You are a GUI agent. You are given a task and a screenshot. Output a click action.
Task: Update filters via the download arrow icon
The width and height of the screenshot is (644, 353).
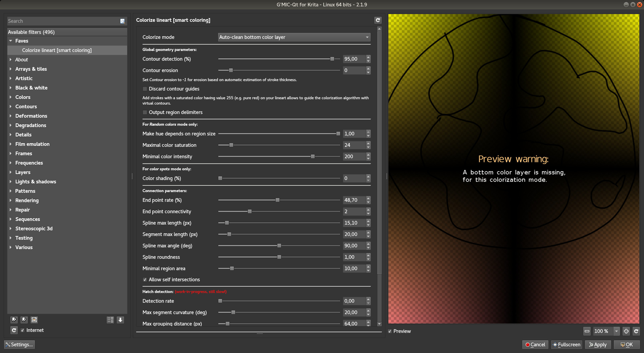point(120,320)
